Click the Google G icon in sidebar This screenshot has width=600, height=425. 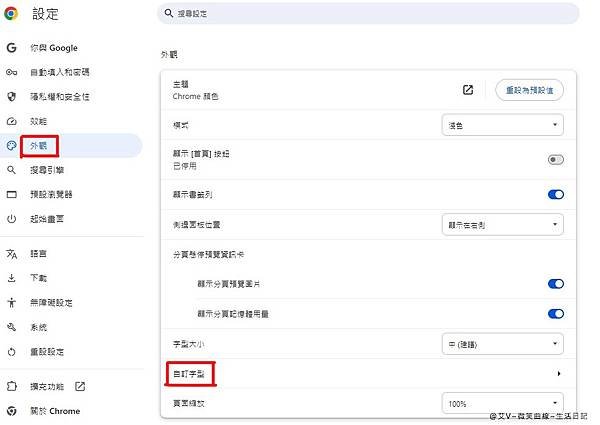tap(11, 48)
